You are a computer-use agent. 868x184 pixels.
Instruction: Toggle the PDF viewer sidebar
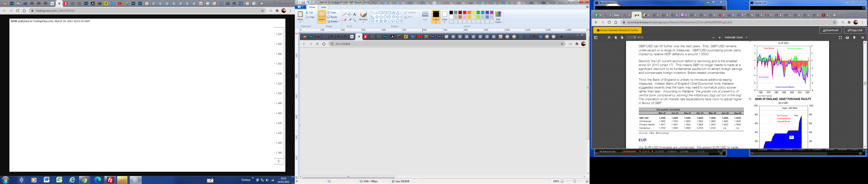click(596, 38)
